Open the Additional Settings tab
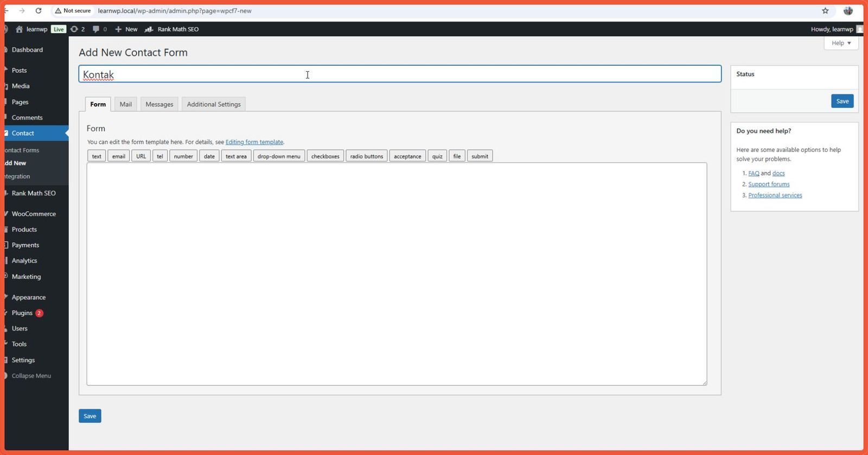Image resolution: width=868 pixels, height=455 pixels. [213, 104]
